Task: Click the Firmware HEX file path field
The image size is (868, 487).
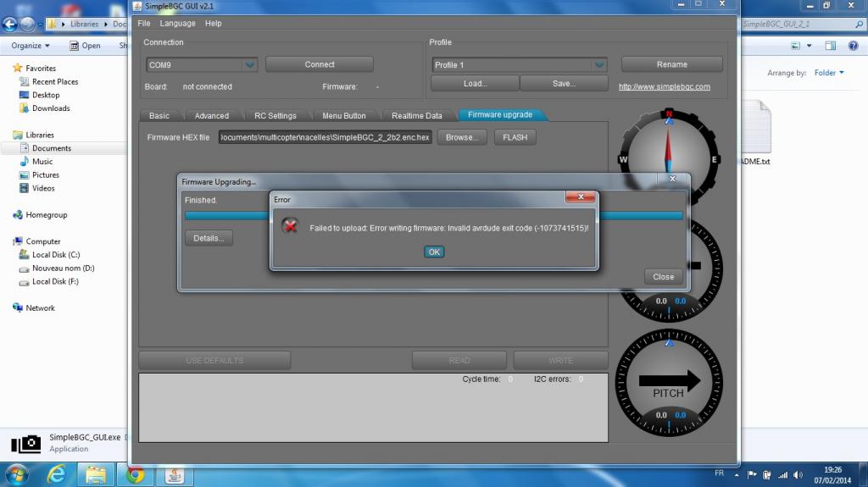Action: (325, 137)
